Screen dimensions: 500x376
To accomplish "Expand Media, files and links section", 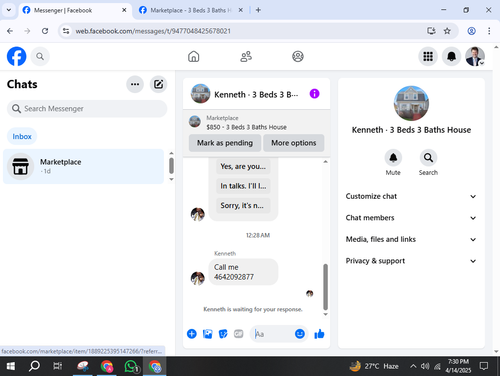I will coord(411,239).
